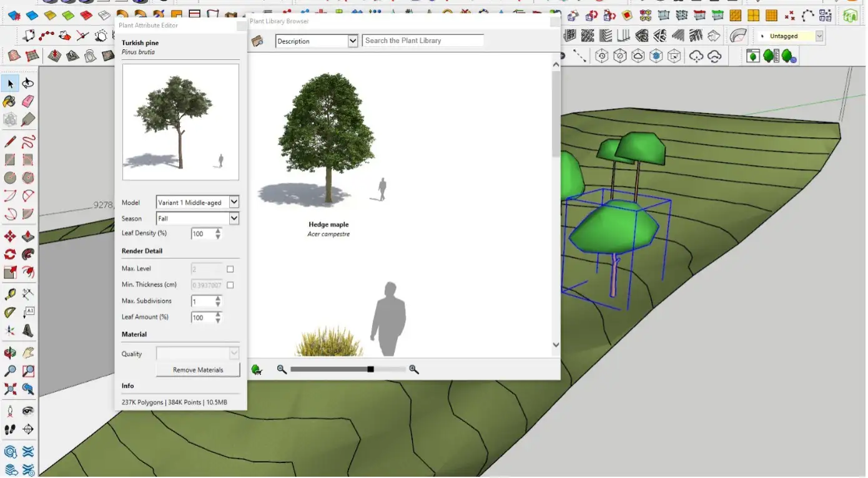Select the Walk tool with footprints icon

click(9, 429)
